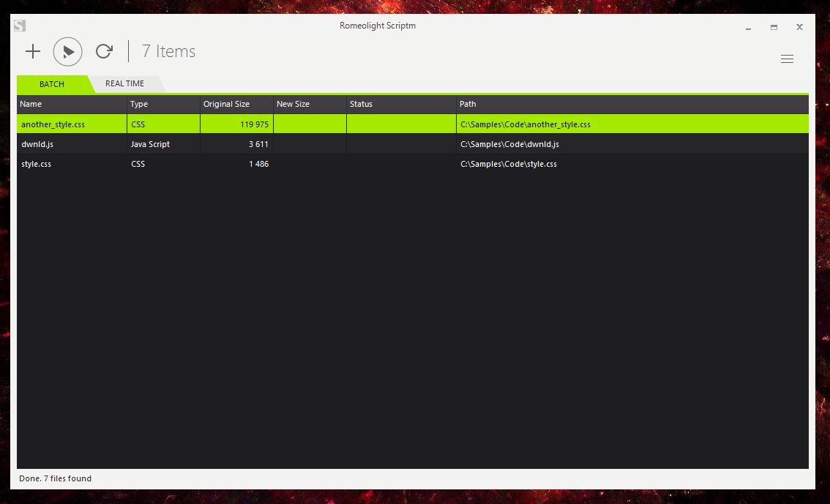Select the style.css file name
830x504 pixels.
(x=36, y=164)
